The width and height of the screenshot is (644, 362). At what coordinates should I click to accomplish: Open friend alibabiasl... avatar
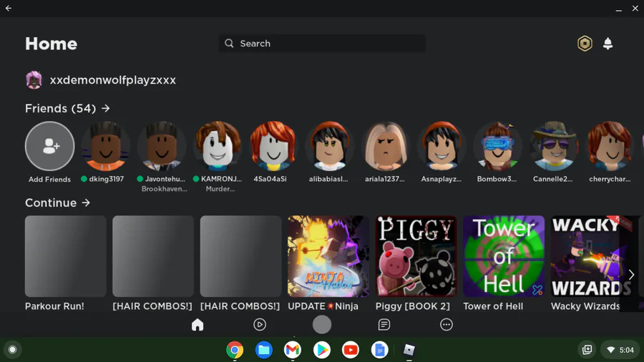coord(330,146)
